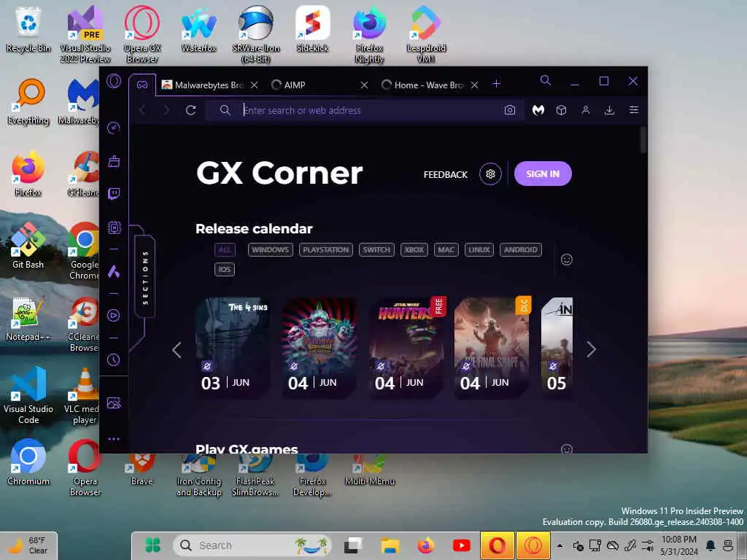Open the Malwarebytes extension icon
747x560 pixels.
538,111
